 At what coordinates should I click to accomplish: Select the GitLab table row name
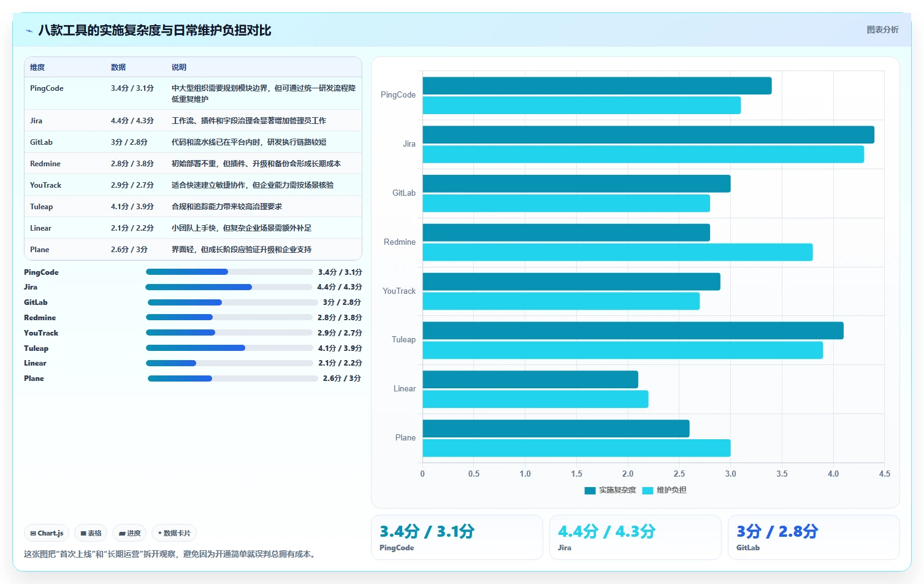coord(41,142)
